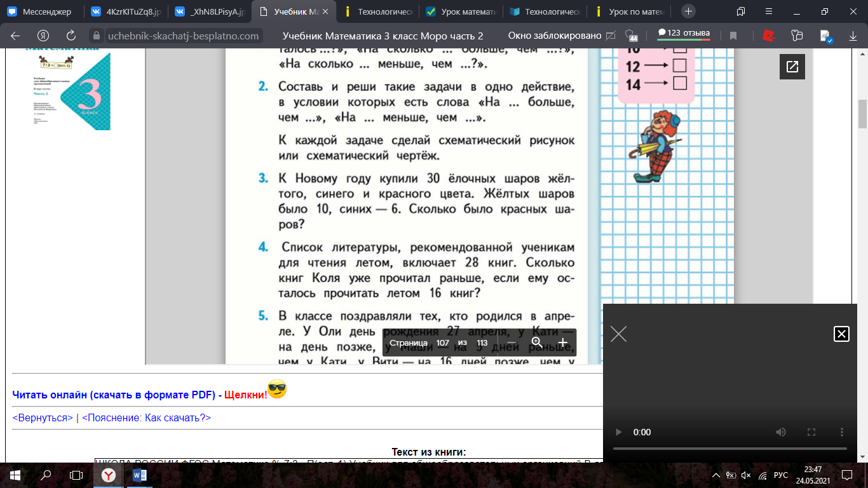Click the blocked window icon after 'Окно заблокировано'
Screen dimensions: 868x488
pyautogui.click(x=611, y=36)
